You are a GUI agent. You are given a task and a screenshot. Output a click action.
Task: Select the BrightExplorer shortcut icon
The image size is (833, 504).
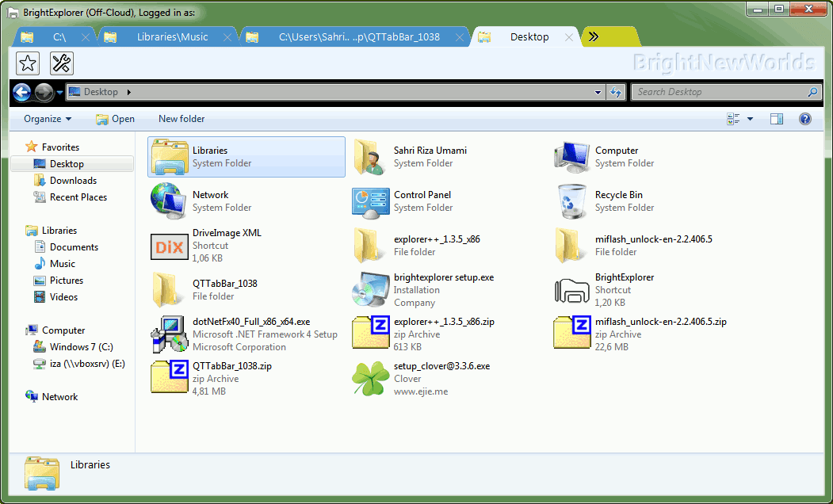pyautogui.click(x=572, y=291)
